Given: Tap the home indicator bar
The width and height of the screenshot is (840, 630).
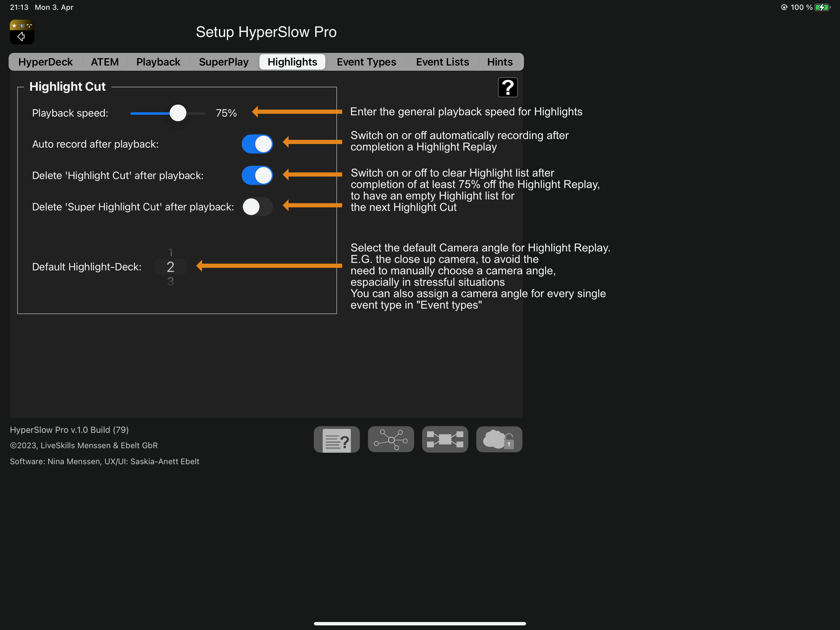Looking at the screenshot, I should click(x=420, y=624).
